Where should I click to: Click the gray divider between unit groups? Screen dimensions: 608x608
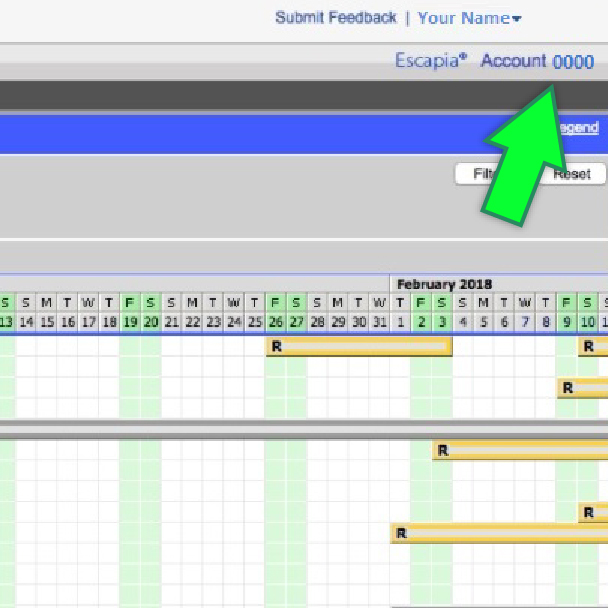[x=300, y=427]
